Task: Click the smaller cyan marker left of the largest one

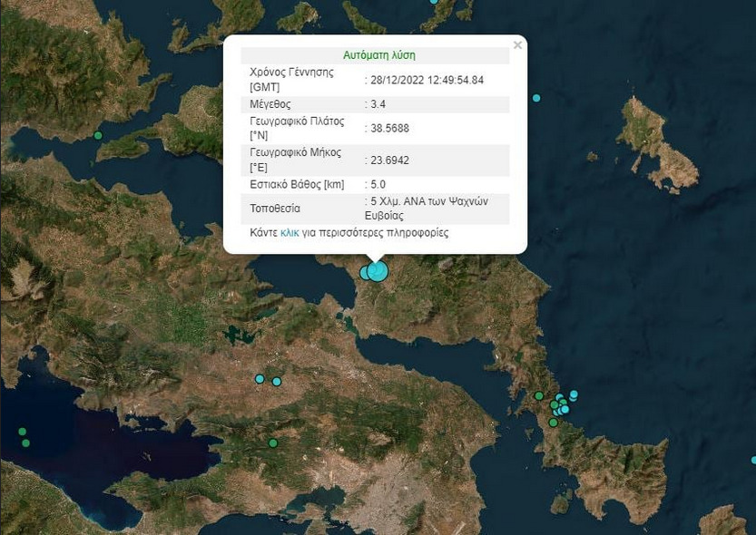Action: pyautogui.click(x=366, y=272)
